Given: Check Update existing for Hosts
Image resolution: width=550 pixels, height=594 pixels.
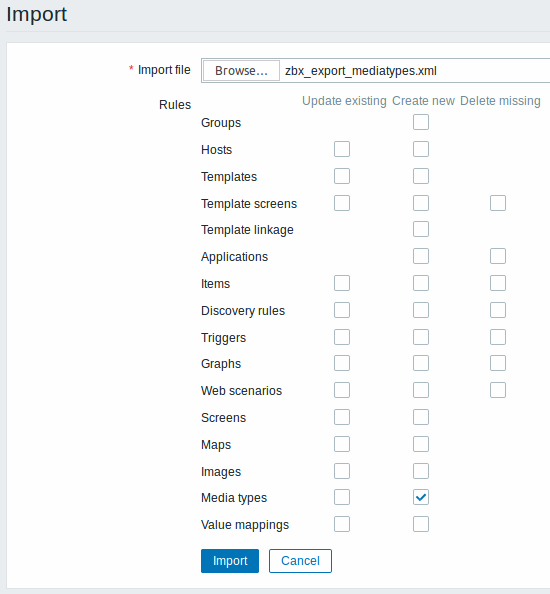Looking at the screenshot, I should 342,149.
